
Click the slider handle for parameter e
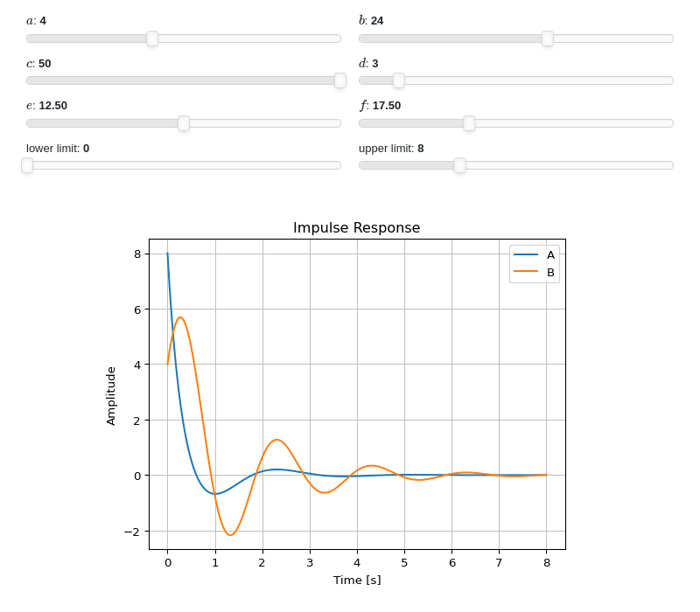pos(184,123)
